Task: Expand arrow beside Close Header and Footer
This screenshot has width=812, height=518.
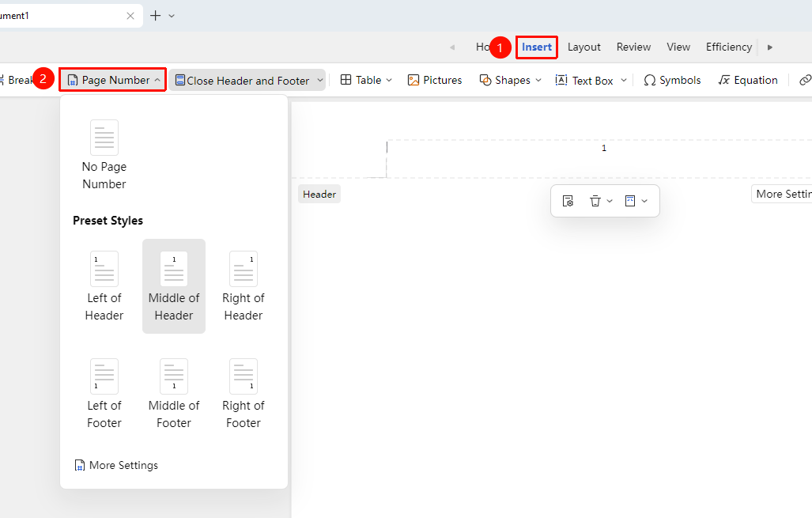Action: pyautogui.click(x=320, y=81)
